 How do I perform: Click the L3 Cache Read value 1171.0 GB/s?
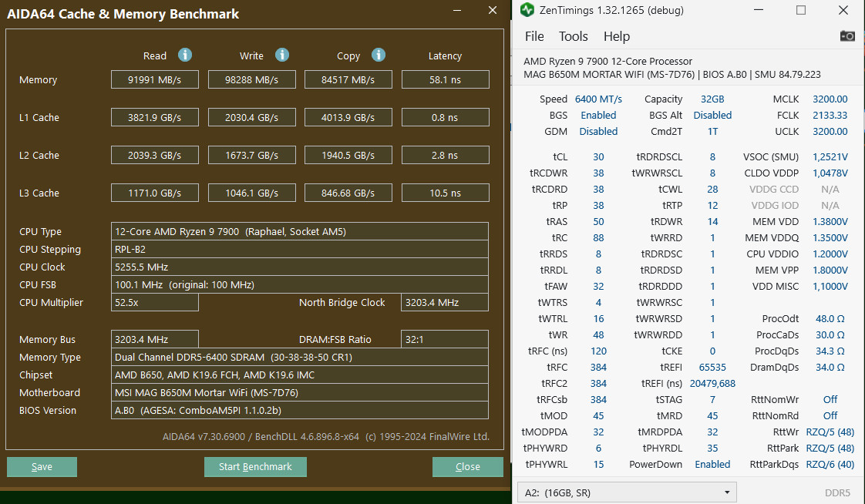click(154, 193)
